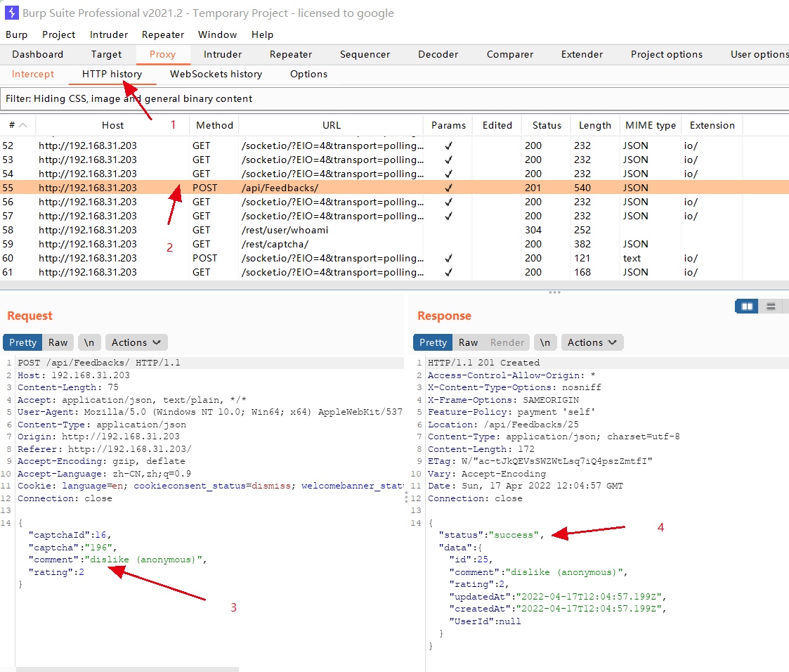Image resolution: width=789 pixels, height=672 pixels.
Task: Expand the Extension column area in history header
Action: click(x=712, y=125)
